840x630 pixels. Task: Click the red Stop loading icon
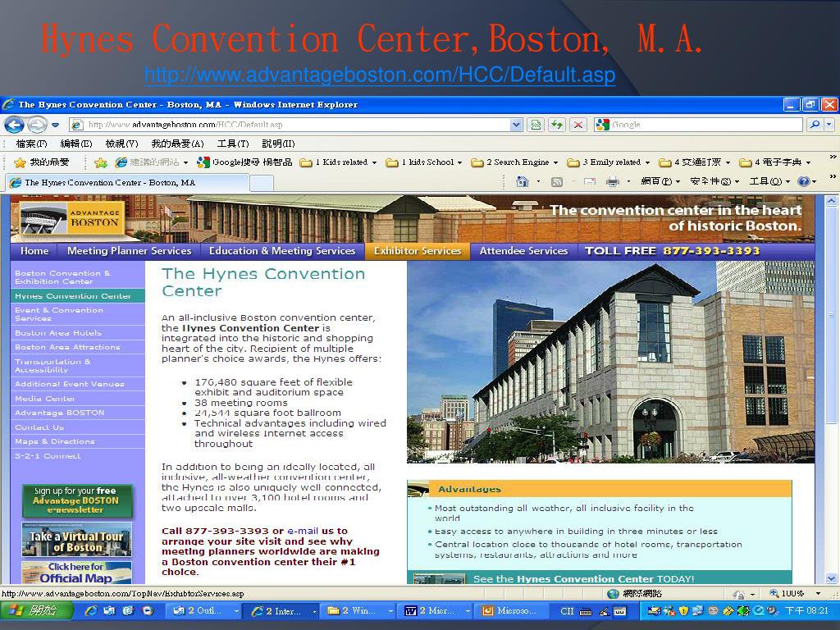pos(578,125)
